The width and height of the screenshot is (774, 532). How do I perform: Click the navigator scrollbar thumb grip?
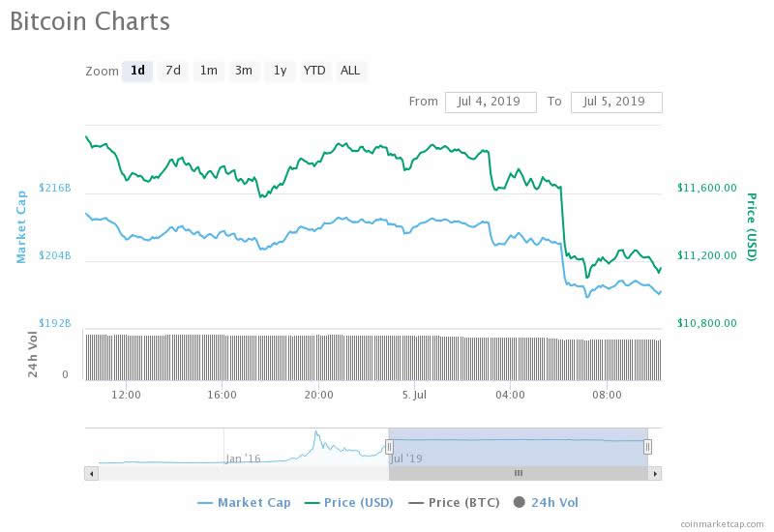pos(518,473)
